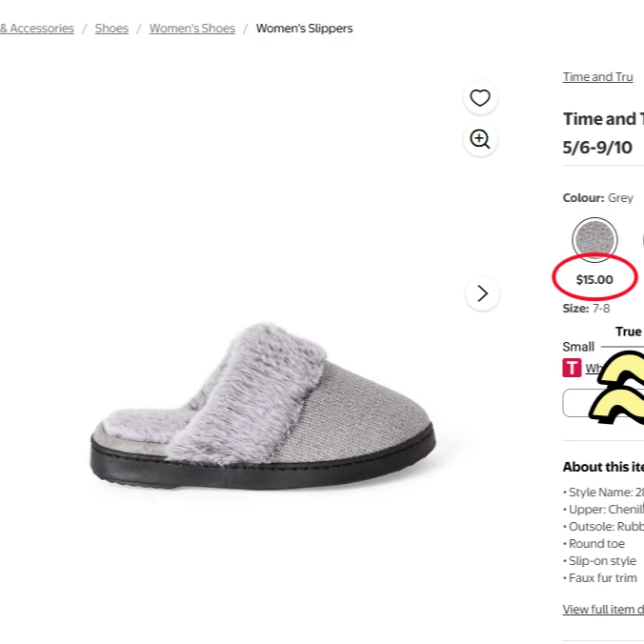Zoom product image with magnifier icon
644x644 pixels.
tap(480, 140)
